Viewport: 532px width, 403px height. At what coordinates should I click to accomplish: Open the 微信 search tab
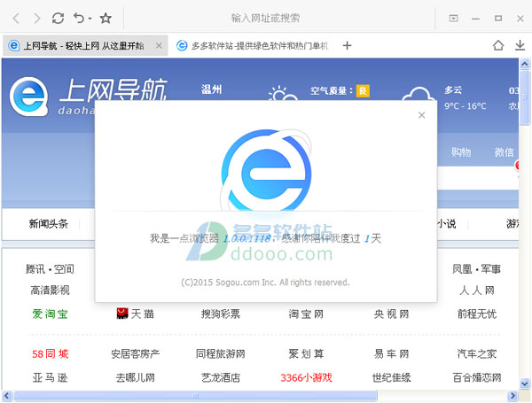tap(504, 151)
